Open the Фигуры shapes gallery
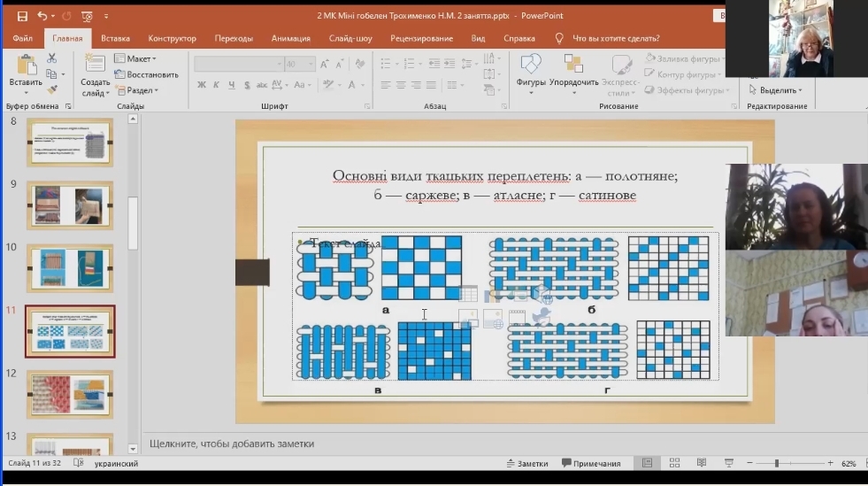Screen dimensions: 868x486 pos(531,74)
